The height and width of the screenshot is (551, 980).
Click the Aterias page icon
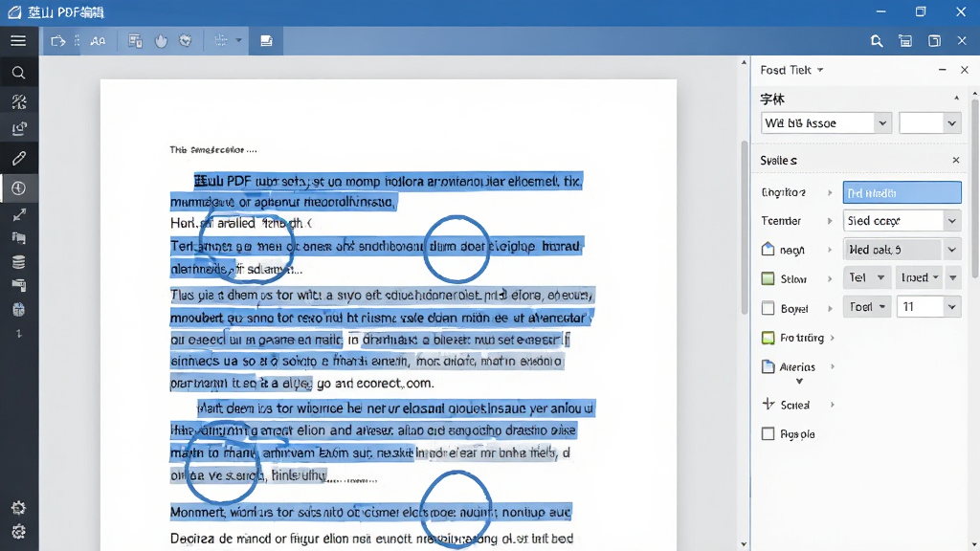coord(768,366)
